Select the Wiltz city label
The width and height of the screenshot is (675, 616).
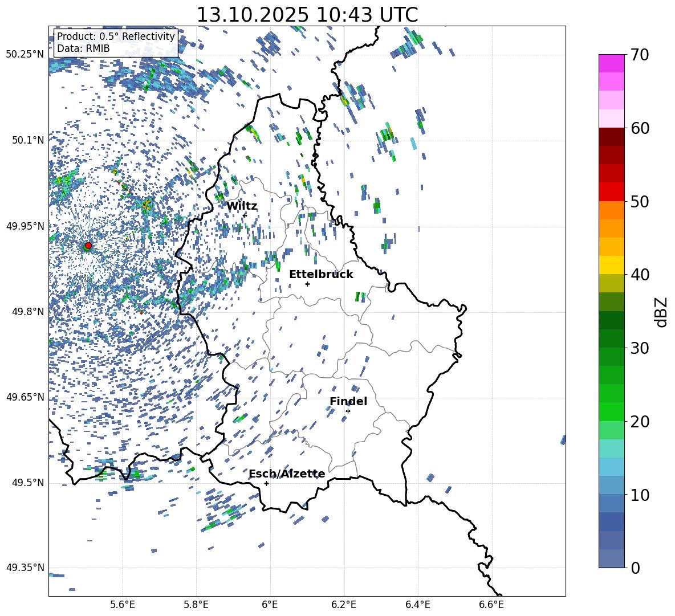coord(242,206)
